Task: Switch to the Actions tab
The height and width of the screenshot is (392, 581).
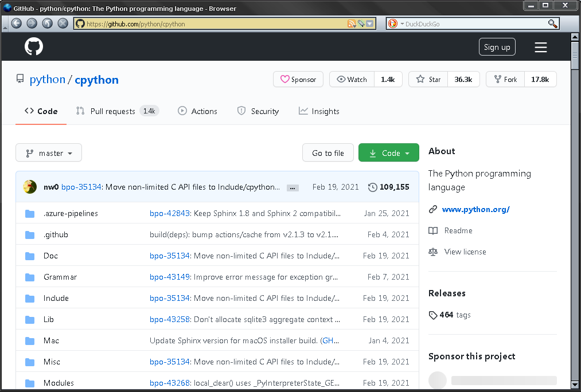Action: (x=197, y=111)
